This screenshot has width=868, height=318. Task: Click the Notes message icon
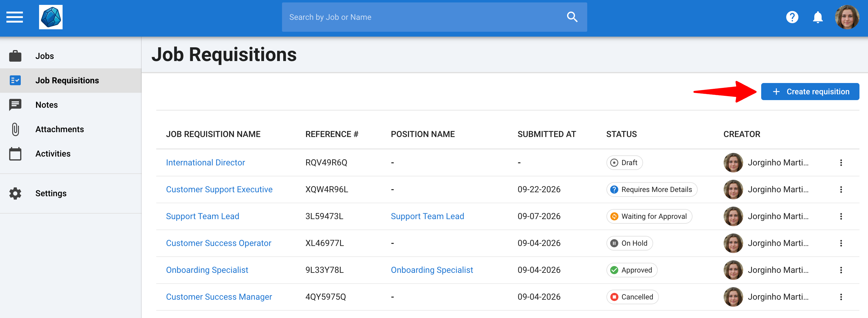15,105
